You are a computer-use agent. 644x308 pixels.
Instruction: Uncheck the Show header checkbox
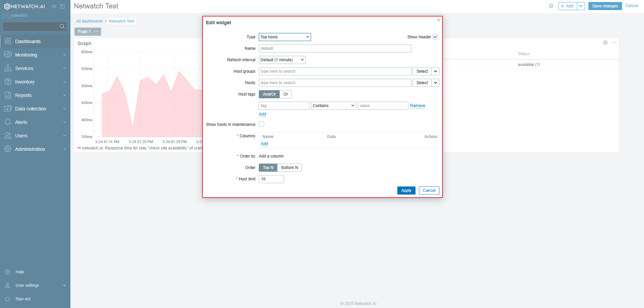coord(435,37)
